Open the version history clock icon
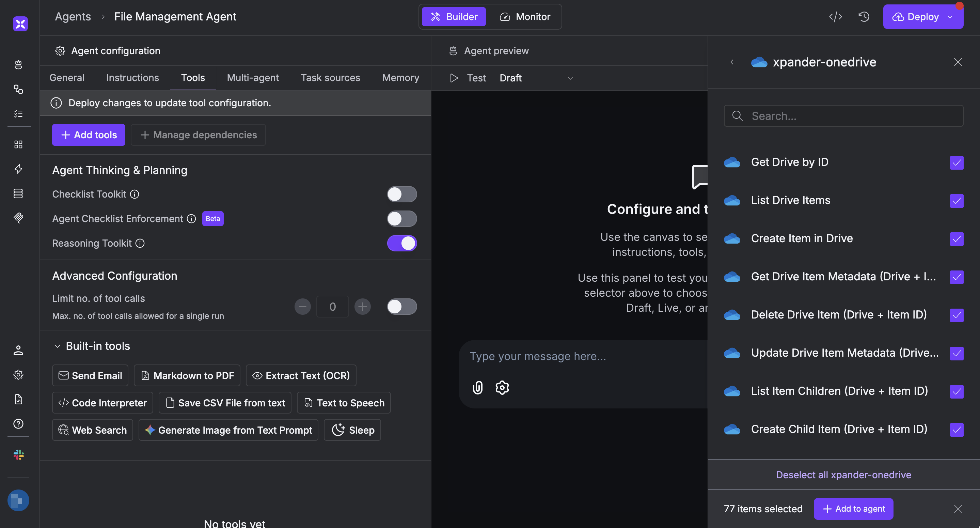 click(x=864, y=17)
